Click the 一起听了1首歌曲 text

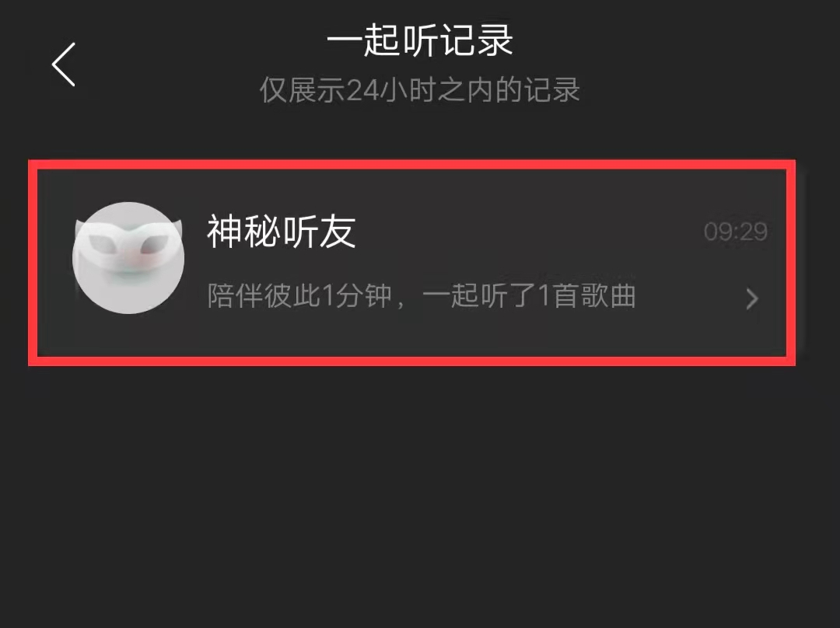click(x=530, y=295)
